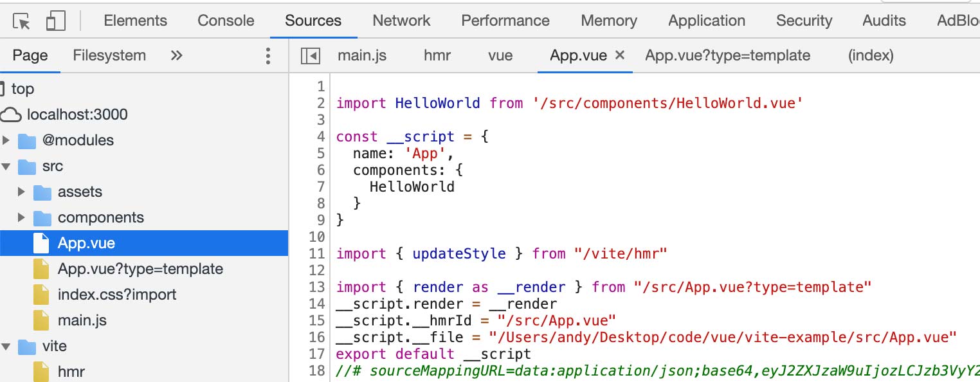Expand the components folder arrow
Viewport: 980px width, 382px height.
(21, 217)
